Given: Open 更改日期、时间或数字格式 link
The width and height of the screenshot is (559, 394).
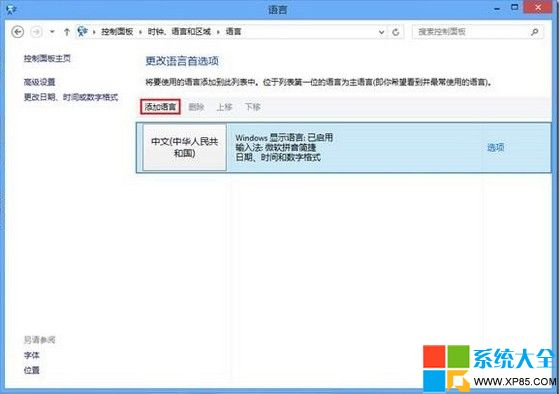Looking at the screenshot, I should [x=71, y=97].
